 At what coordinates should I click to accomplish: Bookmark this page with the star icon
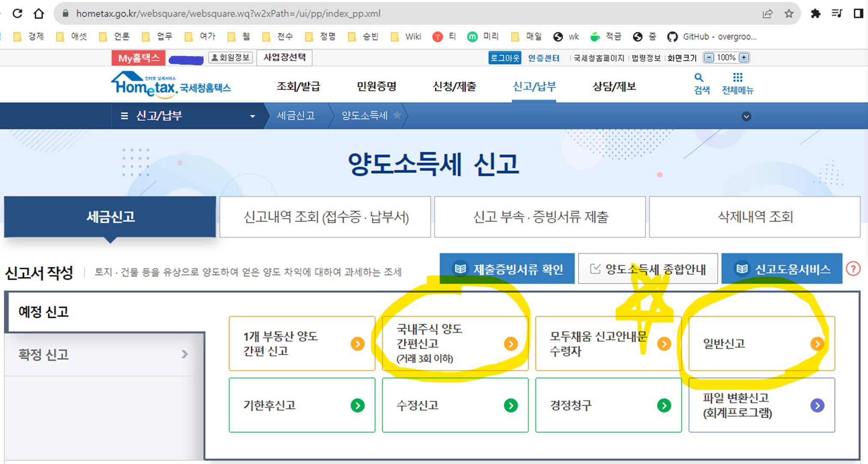[789, 14]
